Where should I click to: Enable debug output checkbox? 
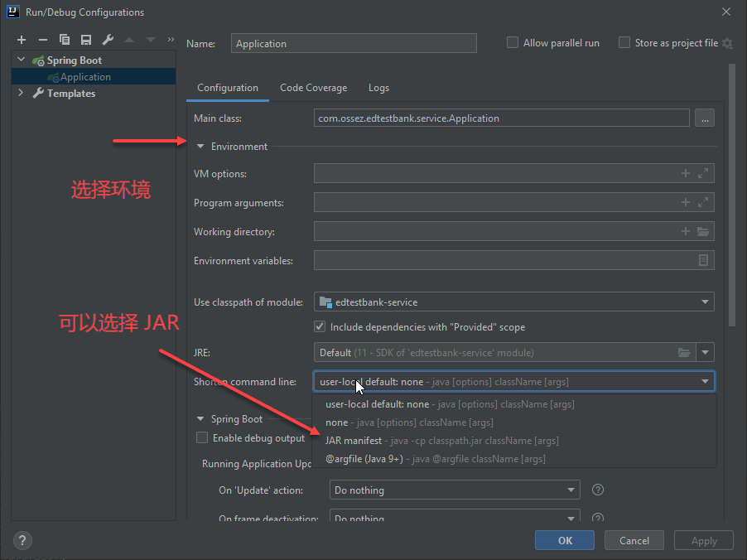(x=202, y=438)
